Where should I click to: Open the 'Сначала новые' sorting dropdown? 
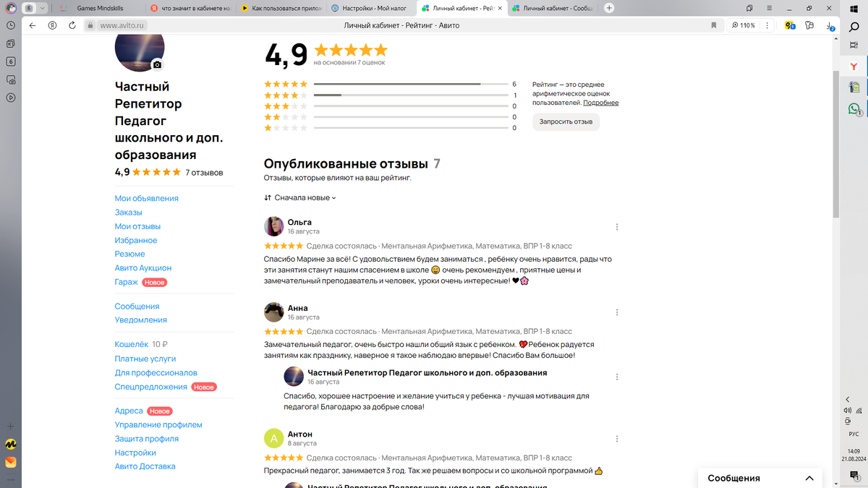click(300, 198)
